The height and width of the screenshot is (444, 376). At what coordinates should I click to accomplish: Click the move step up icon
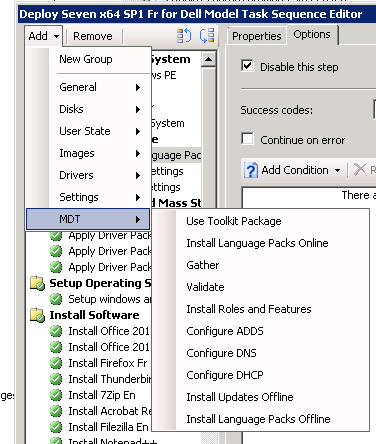(184, 36)
